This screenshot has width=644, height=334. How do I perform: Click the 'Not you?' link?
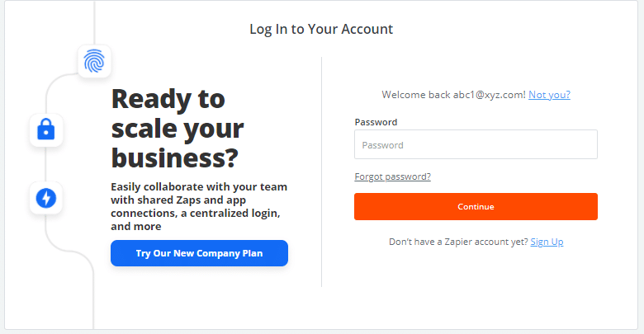[x=549, y=95]
